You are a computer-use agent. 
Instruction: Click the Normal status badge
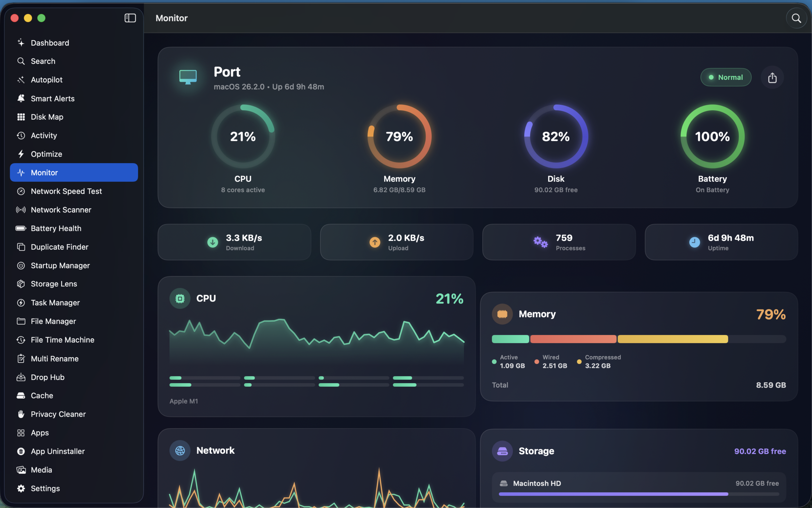click(725, 77)
